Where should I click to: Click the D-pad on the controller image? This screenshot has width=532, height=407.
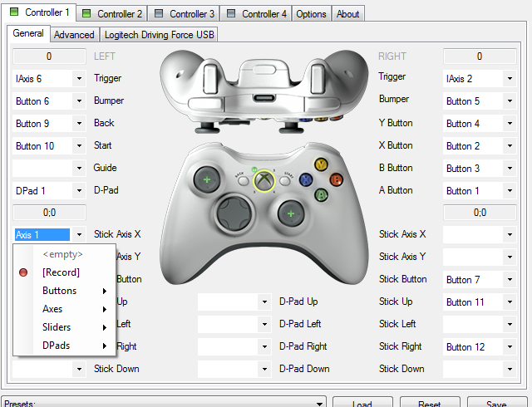pos(234,213)
